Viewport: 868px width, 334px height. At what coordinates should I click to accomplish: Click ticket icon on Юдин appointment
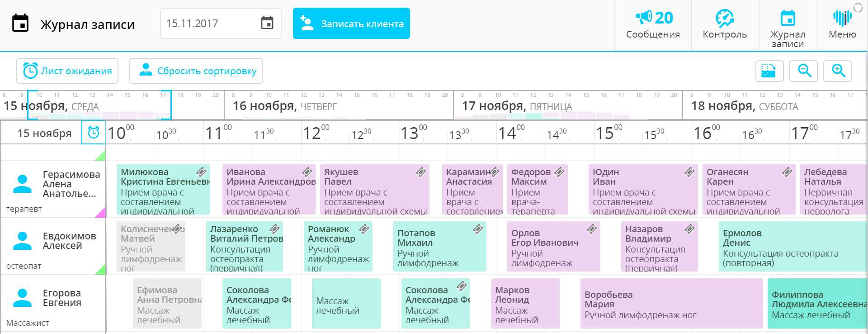[689, 172]
